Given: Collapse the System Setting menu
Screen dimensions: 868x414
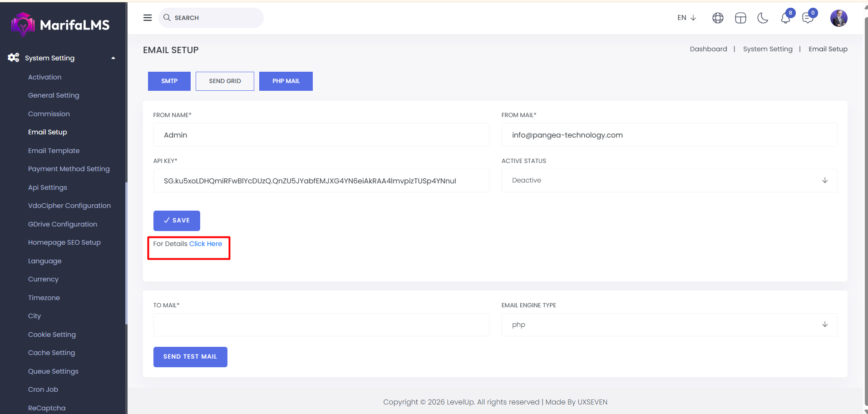Looking at the screenshot, I should point(113,58).
